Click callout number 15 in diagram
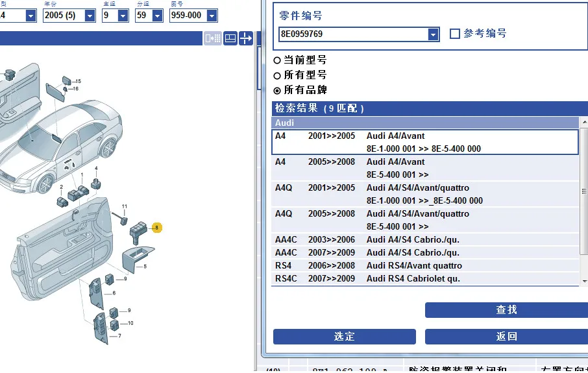The height and width of the screenshot is (373, 588). click(x=78, y=81)
